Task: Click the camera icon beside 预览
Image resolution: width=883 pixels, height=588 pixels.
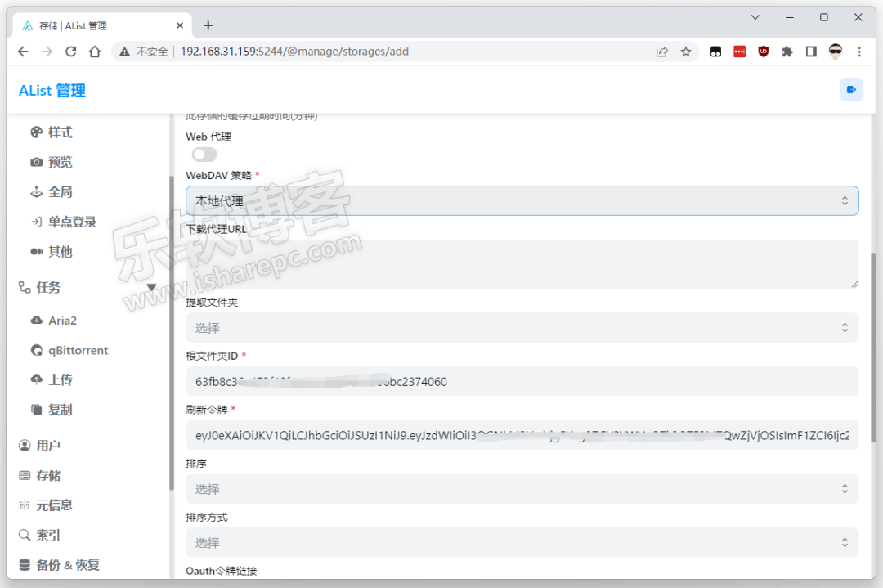Action: [37, 162]
